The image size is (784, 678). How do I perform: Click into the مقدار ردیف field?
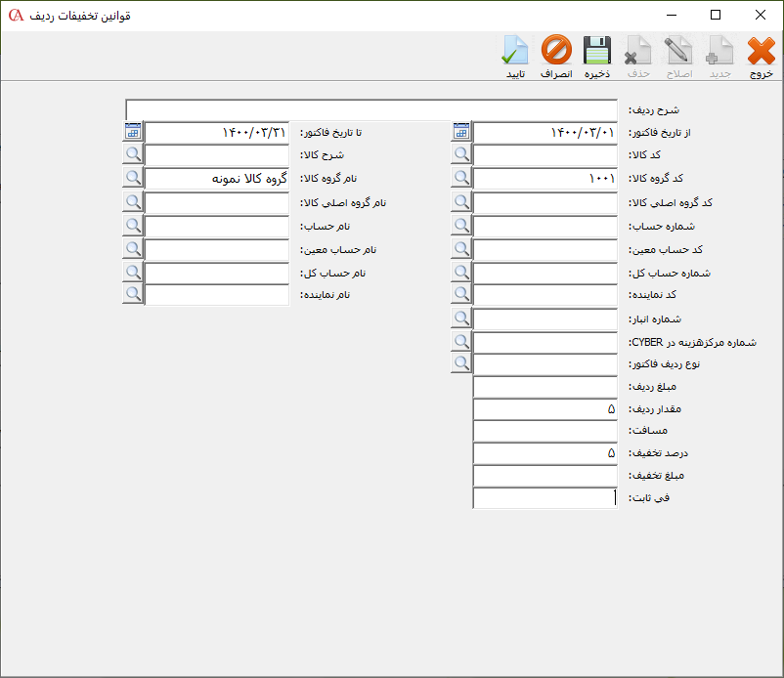544,407
